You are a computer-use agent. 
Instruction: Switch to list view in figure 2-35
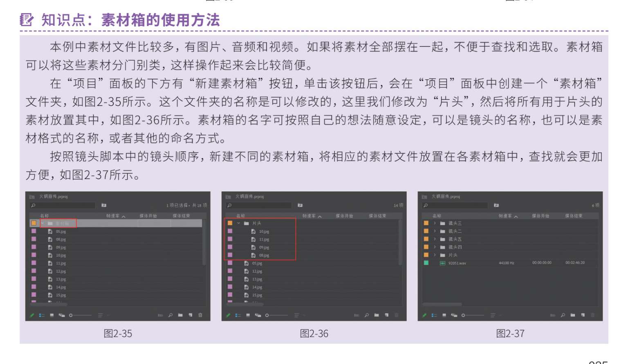coord(42,315)
